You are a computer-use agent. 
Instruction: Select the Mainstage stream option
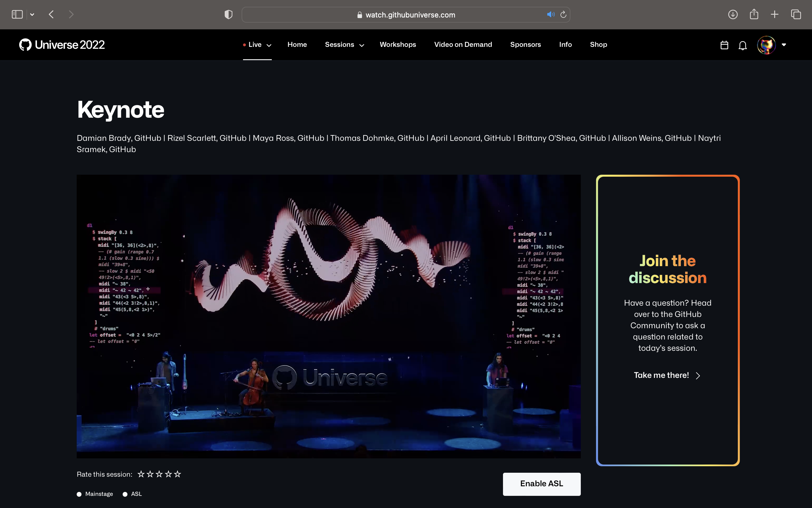click(95, 494)
